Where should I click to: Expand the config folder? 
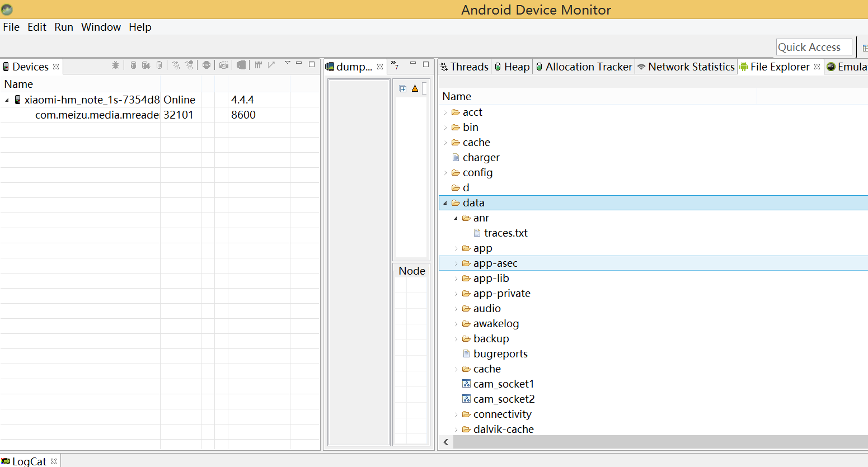[x=445, y=173]
